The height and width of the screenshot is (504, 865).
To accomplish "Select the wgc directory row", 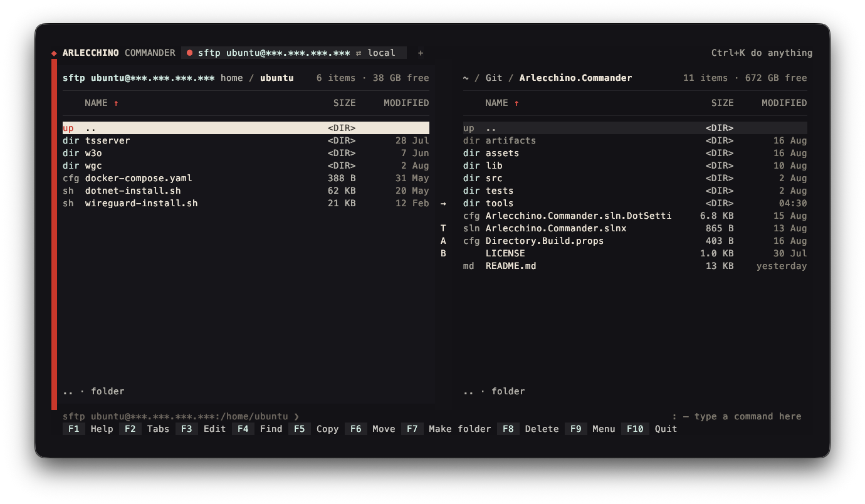I will click(x=246, y=165).
